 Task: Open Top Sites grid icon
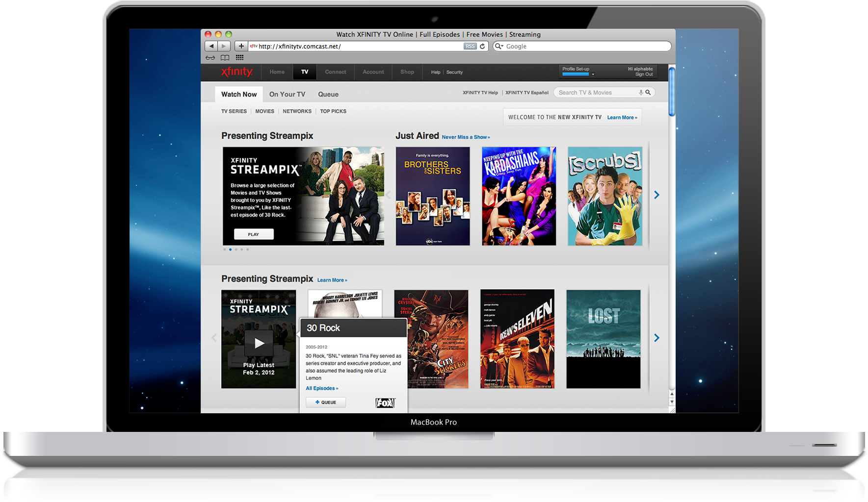(239, 57)
